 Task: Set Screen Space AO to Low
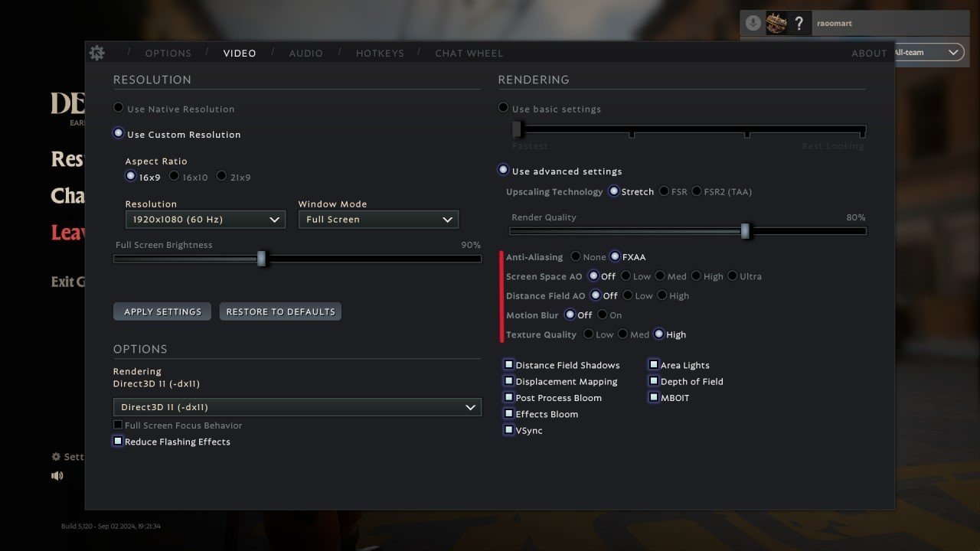pos(626,275)
